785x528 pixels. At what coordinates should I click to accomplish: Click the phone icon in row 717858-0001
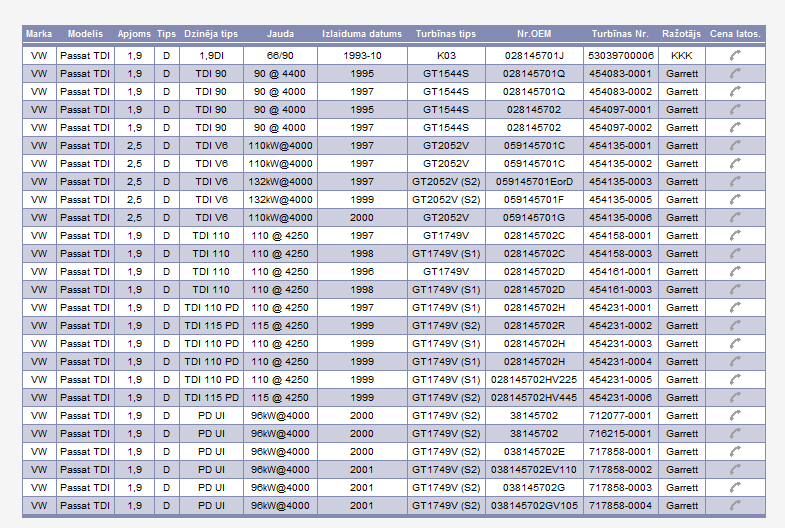[735, 452]
